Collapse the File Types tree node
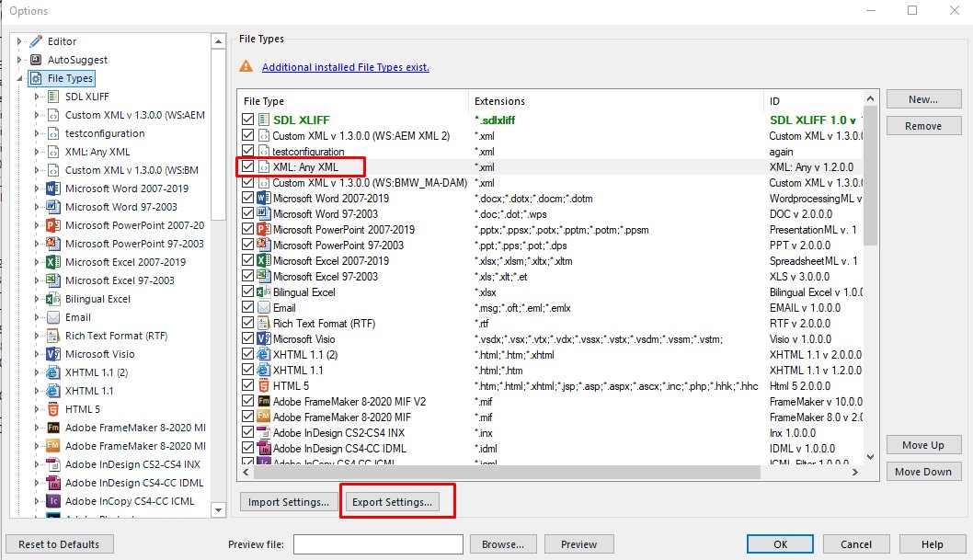This screenshot has width=973, height=560. tap(19, 78)
